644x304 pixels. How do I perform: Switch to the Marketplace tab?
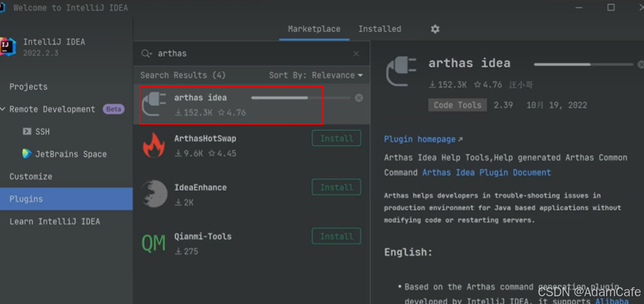click(314, 29)
